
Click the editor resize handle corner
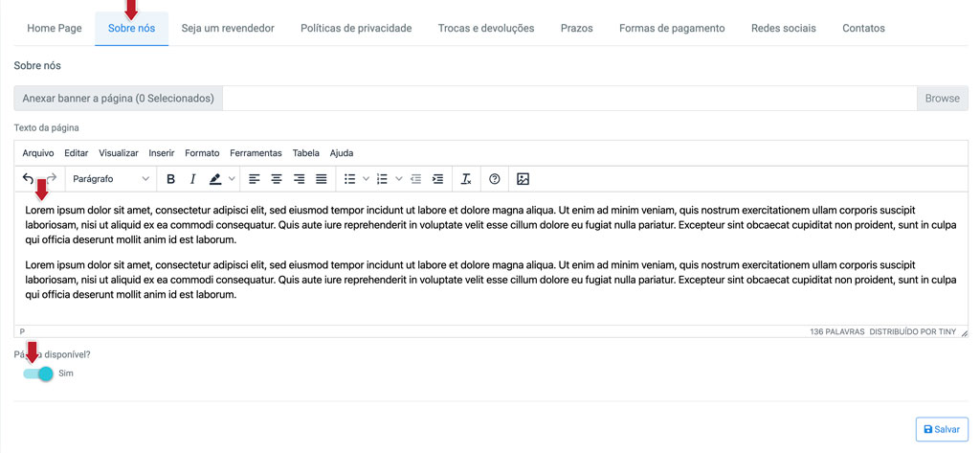click(963, 333)
